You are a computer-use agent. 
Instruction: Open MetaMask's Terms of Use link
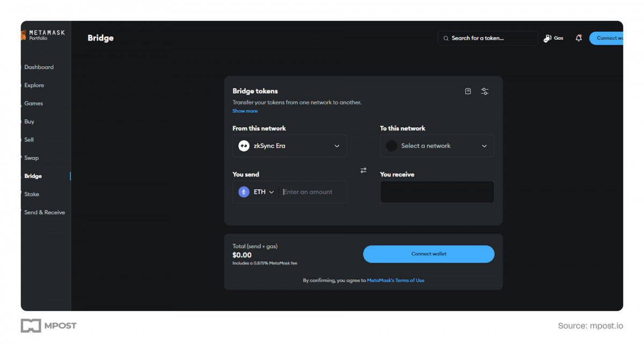point(396,281)
